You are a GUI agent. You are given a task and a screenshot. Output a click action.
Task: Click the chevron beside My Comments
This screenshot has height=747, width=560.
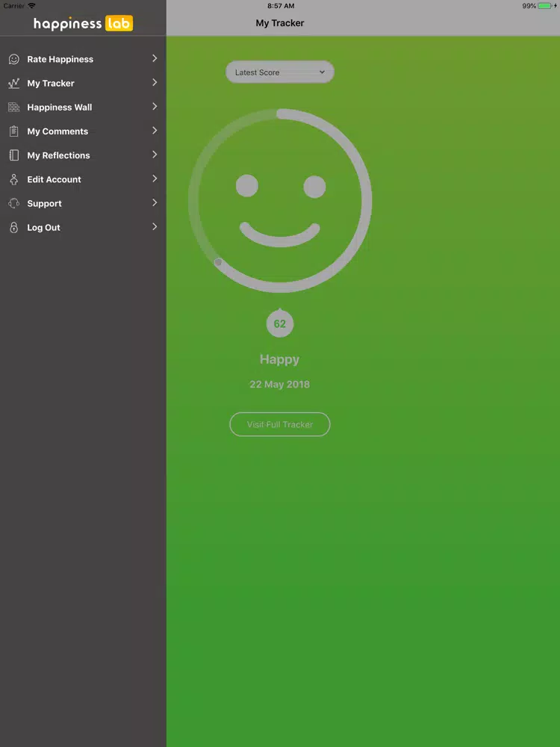click(155, 130)
